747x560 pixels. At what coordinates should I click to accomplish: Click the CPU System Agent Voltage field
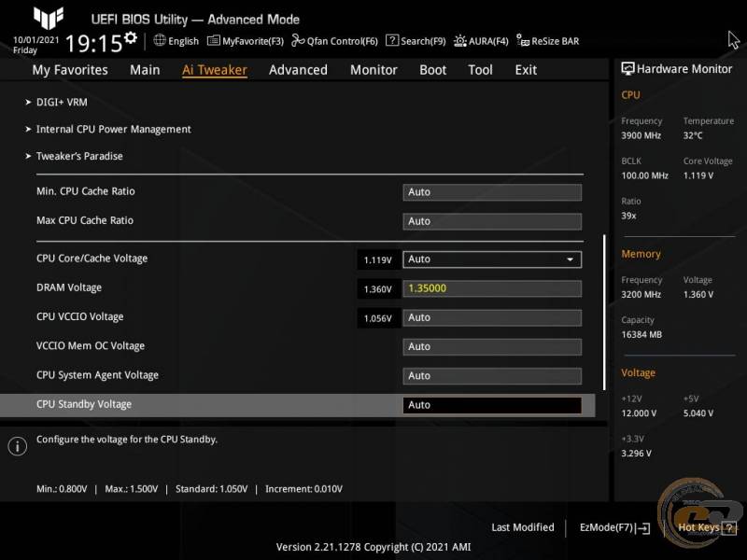pyautogui.click(x=492, y=376)
